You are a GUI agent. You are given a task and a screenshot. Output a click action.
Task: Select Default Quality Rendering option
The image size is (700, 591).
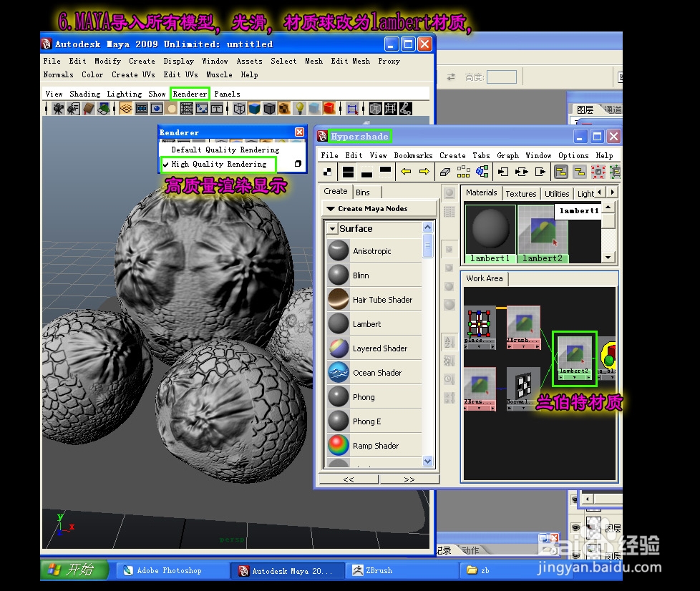(x=225, y=150)
